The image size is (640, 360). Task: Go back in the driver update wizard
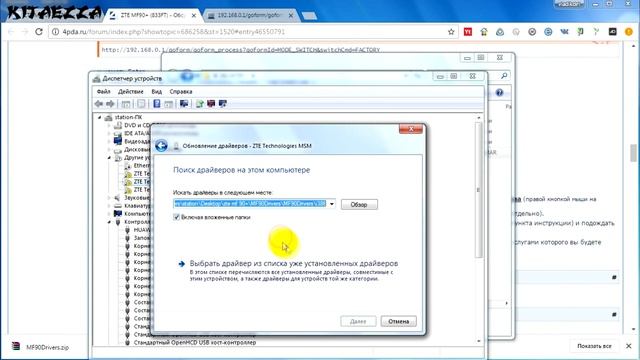click(161, 146)
